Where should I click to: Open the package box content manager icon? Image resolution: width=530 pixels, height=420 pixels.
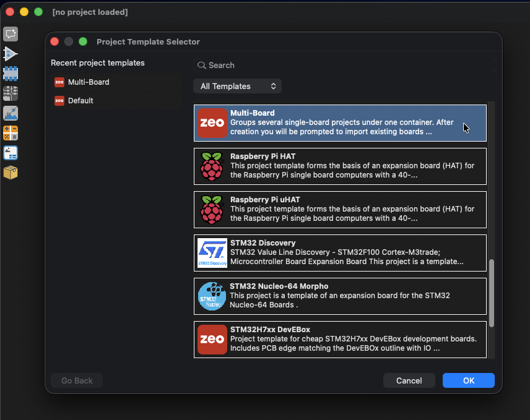point(11,173)
